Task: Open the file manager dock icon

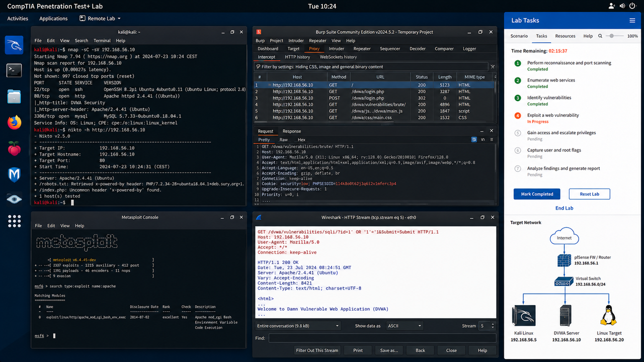Action: tap(14, 96)
